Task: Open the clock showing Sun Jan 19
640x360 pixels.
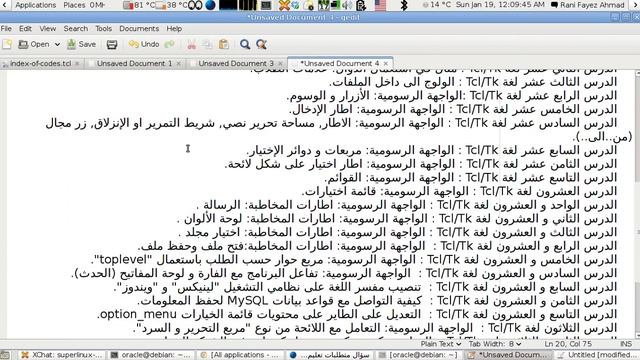Action: coord(500,5)
